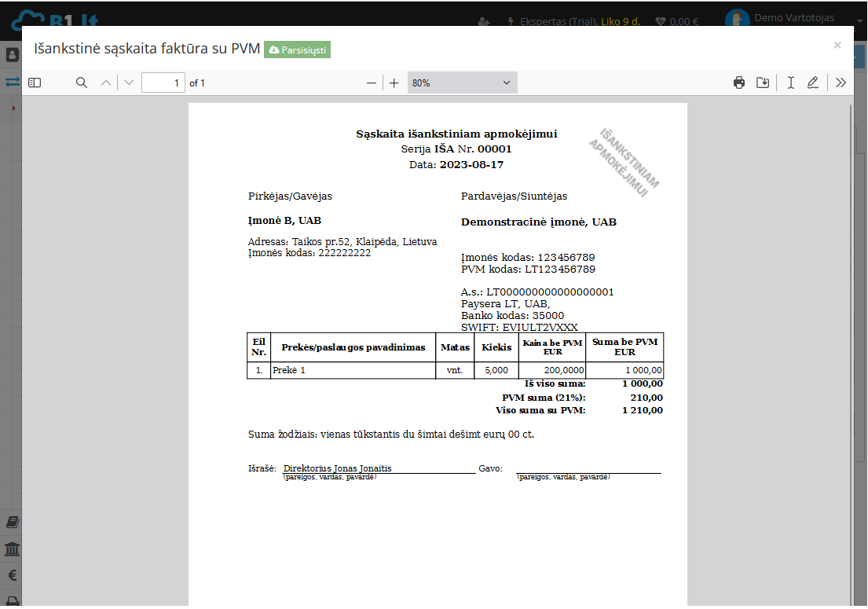Save the PDF using download icon
Viewport: 868px width, 609px height.
coord(762,83)
